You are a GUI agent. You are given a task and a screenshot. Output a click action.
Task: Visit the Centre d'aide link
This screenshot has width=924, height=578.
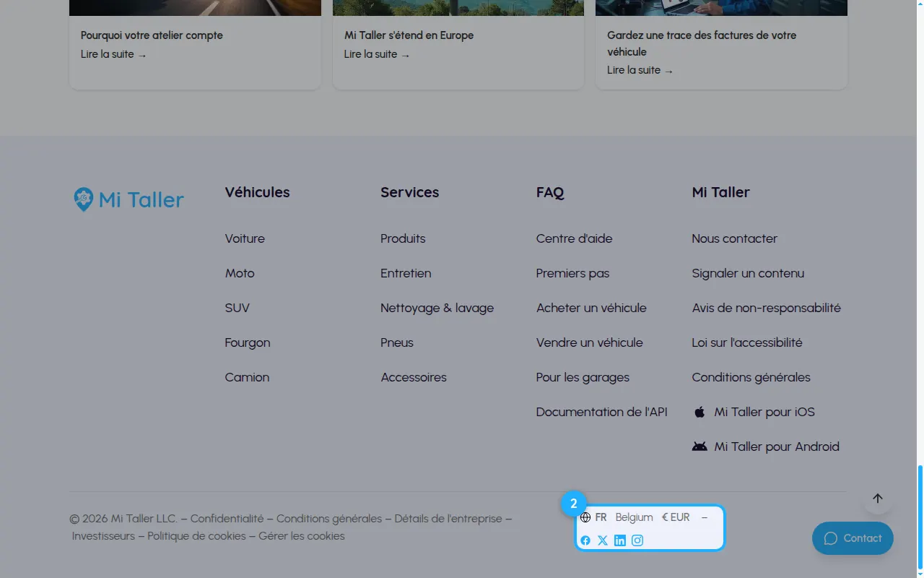pos(575,238)
